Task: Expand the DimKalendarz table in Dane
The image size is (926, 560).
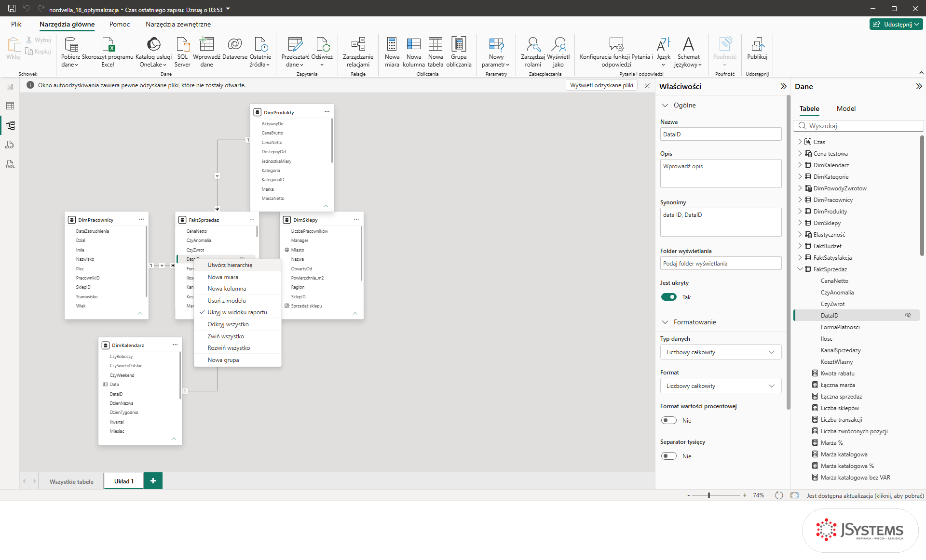Action: click(800, 165)
